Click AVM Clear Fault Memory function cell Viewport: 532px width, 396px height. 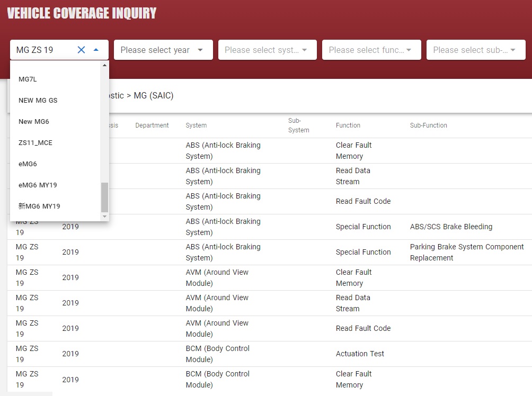click(353, 277)
